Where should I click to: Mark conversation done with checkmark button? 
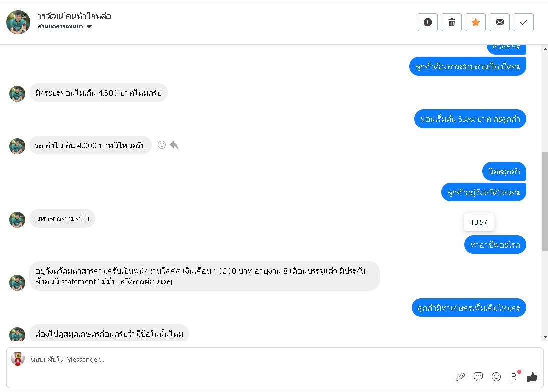click(524, 22)
